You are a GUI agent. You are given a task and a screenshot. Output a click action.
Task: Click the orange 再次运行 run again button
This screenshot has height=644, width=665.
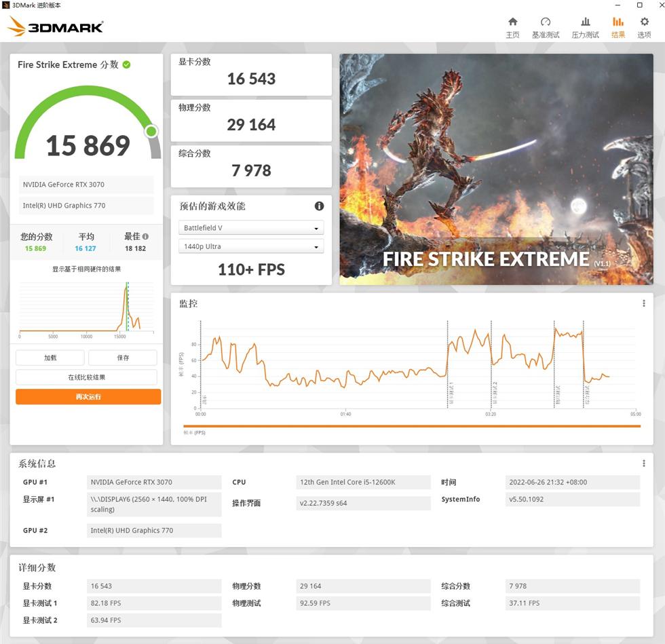click(x=88, y=397)
